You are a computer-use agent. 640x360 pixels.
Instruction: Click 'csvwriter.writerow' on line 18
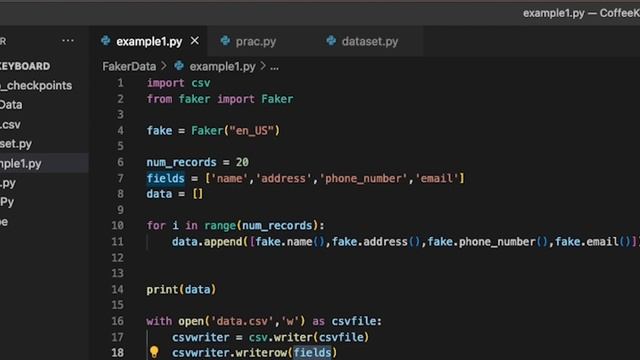(x=229, y=353)
